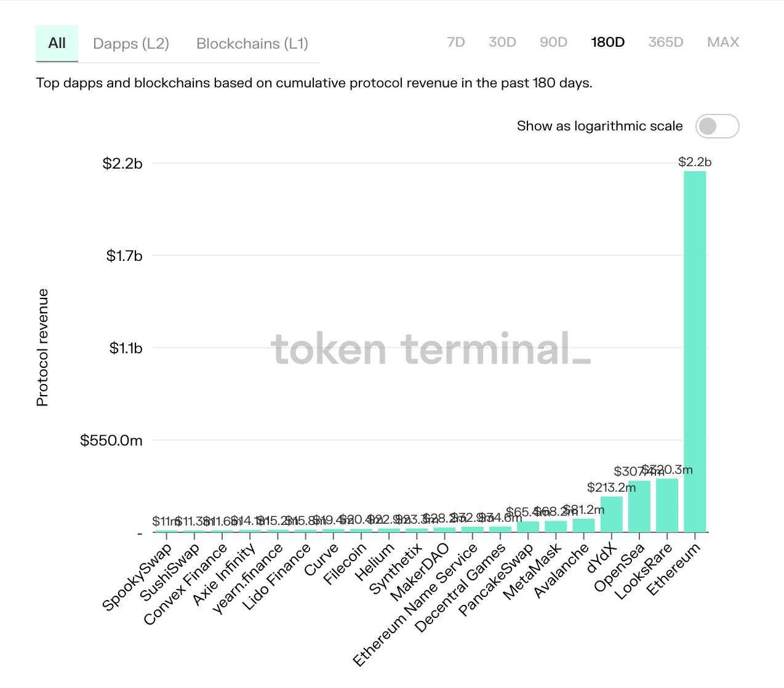The height and width of the screenshot is (688, 784).
Task: Click the Ethereum Name Service axis label
Action: [x=416, y=606]
